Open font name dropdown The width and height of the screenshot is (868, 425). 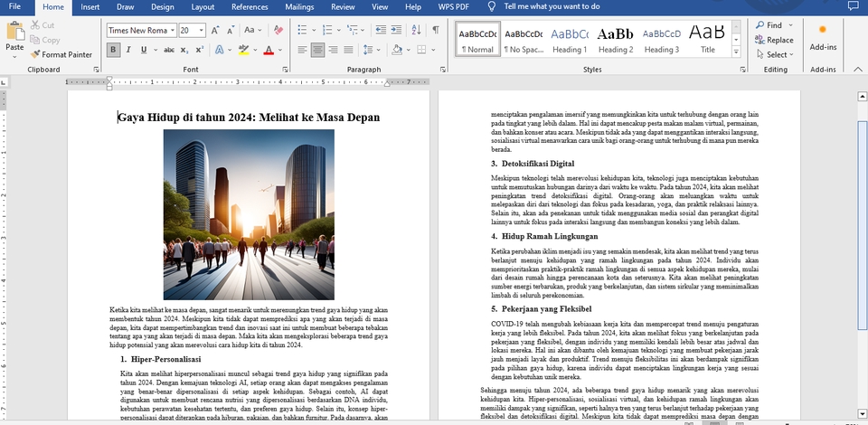(x=173, y=31)
